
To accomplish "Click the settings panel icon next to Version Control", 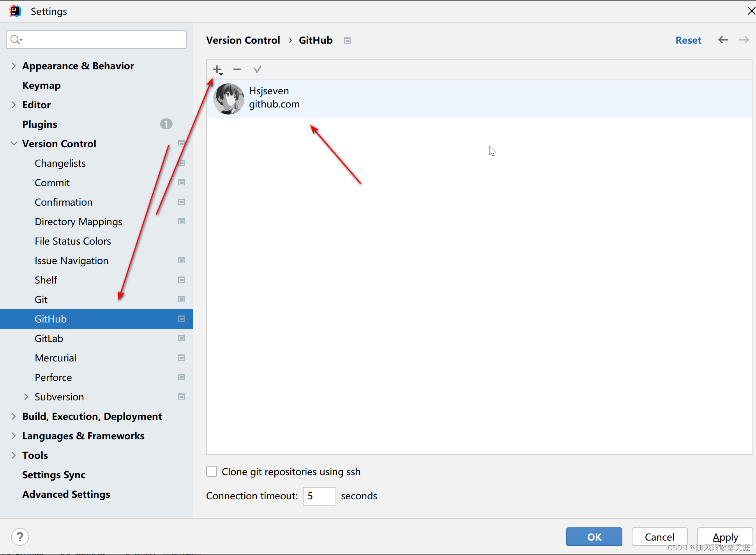I will coord(181,143).
